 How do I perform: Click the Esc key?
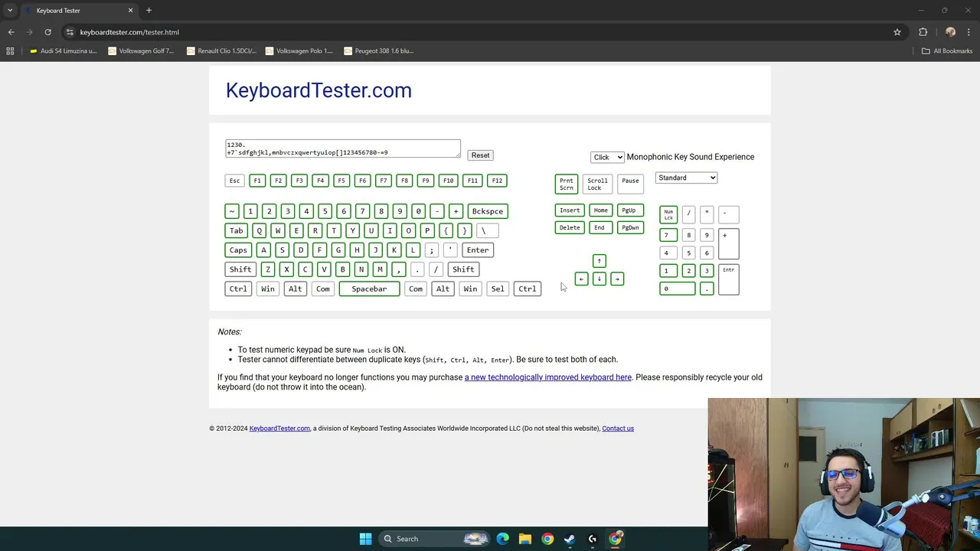234,181
